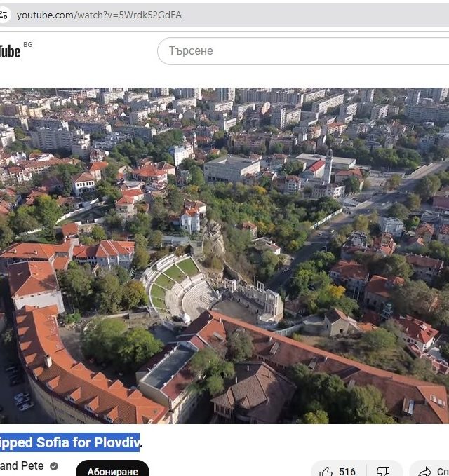The width and height of the screenshot is (449, 476).
Task: Click the Plovdiv aerial video player
Action: click(x=224, y=256)
